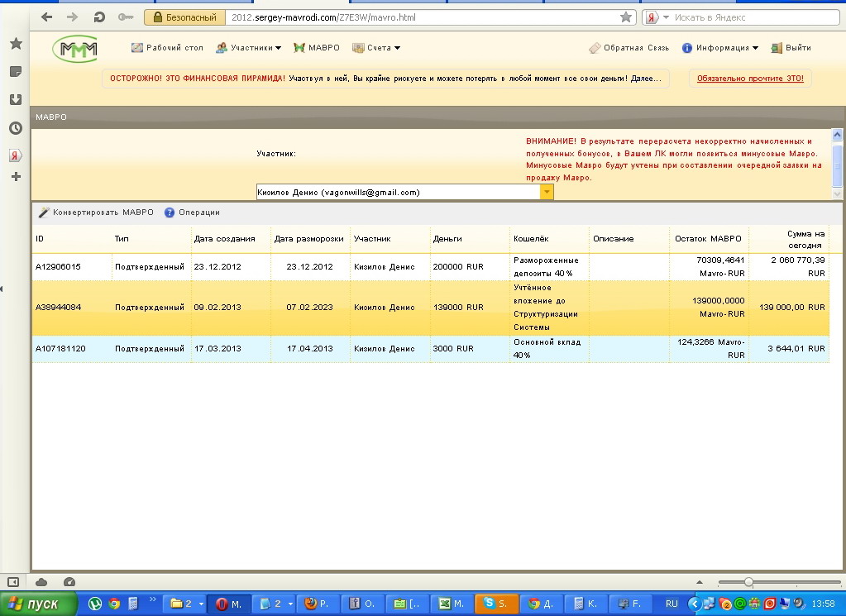
Task: Switch to Excel taskbar button
Action: coord(452,604)
